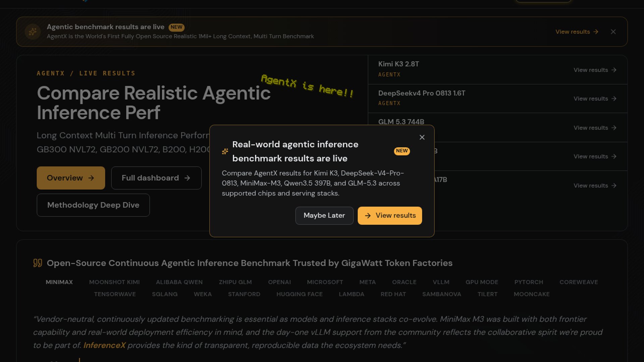Open Methodology Deep Dive
This screenshot has width=644, height=362.
[x=93, y=205]
